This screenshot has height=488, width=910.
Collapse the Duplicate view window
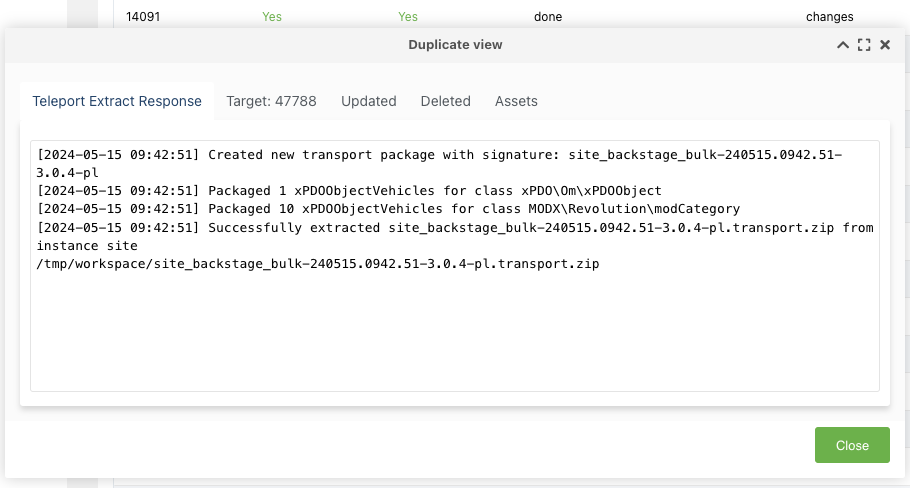(843, 45)
